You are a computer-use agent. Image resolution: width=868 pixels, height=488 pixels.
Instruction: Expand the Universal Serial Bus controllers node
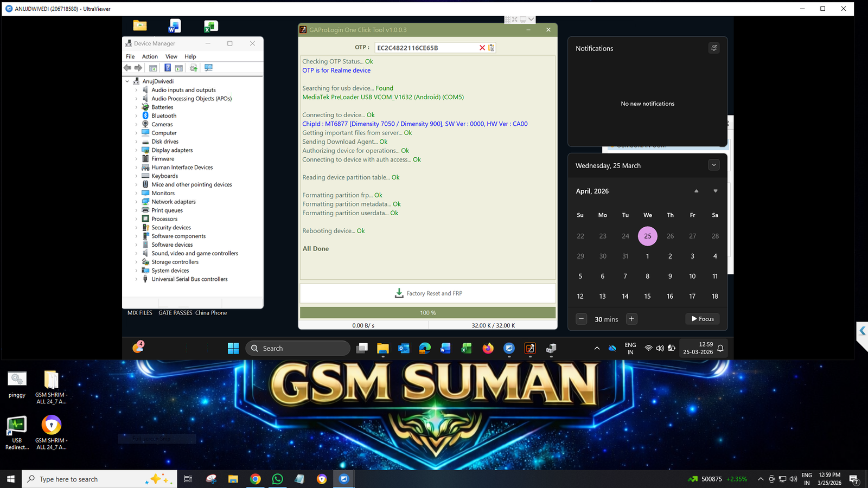click(136, 279)
